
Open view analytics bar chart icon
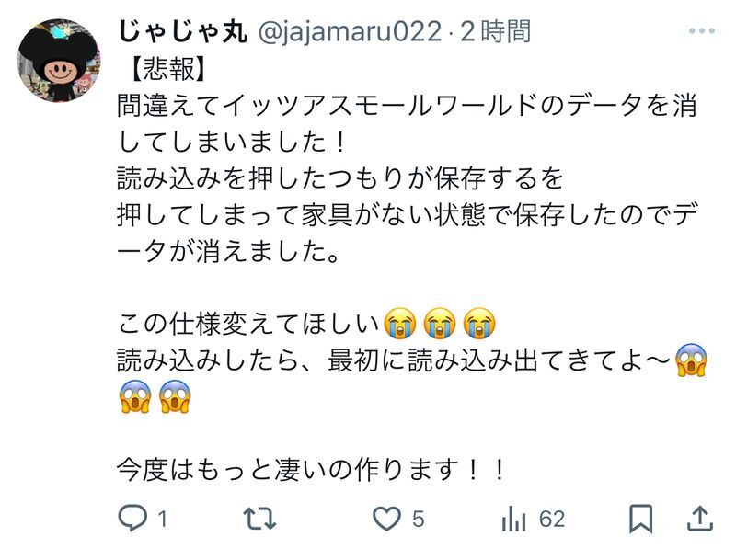coord(513,520)
